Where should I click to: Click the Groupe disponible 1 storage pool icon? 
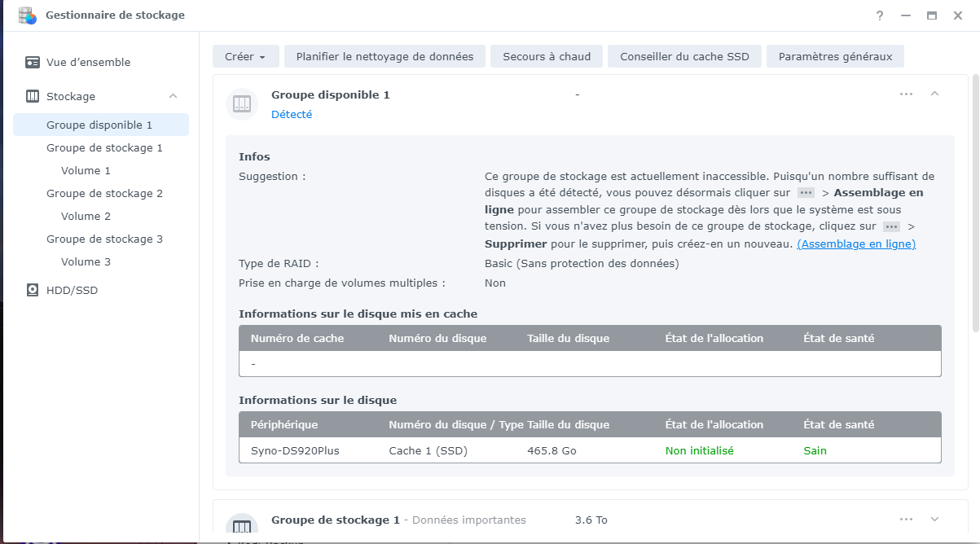tap(242, 103)
